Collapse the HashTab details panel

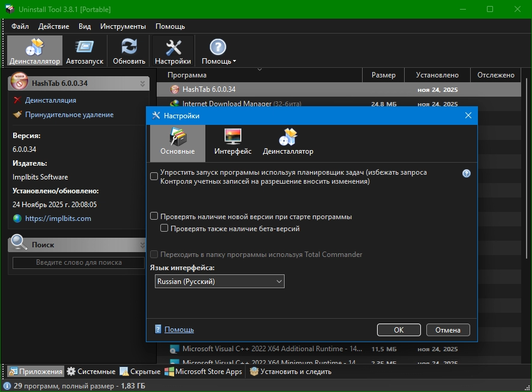[142, 83]
